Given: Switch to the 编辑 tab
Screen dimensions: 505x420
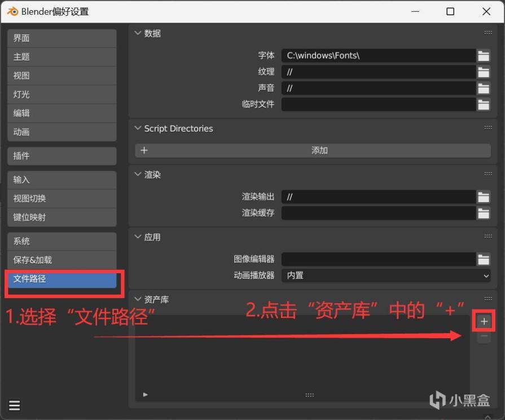Looking at the screenshot, I should click(62, 113).
